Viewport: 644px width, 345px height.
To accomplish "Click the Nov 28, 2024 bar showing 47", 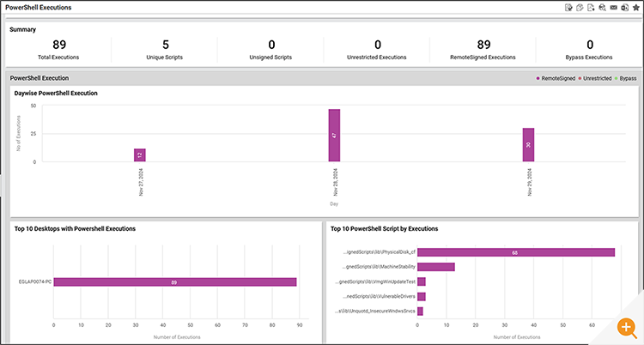I will pos(334,135).
